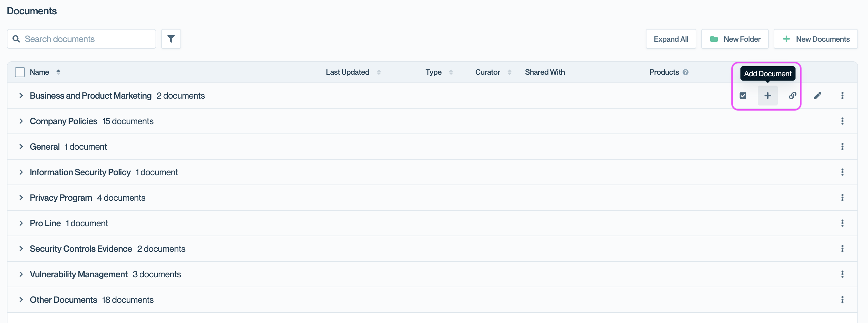Expand the Information Security Policy folder

click(21, 172)
